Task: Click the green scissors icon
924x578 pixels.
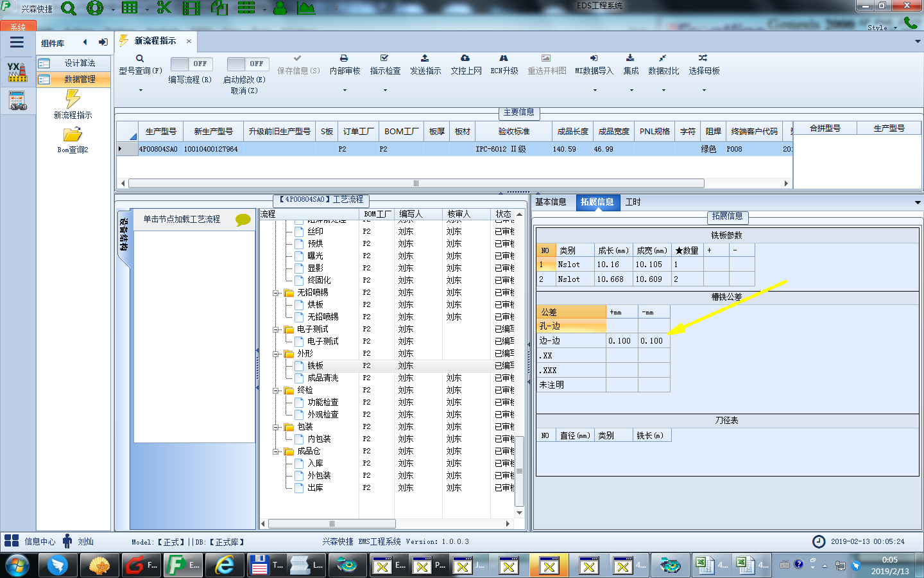Action: point(164,8)
